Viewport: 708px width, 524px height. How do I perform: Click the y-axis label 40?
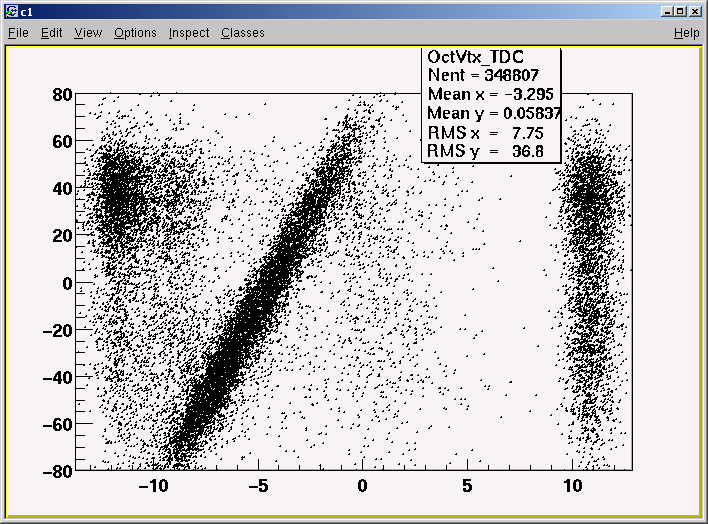pos(62,189)
